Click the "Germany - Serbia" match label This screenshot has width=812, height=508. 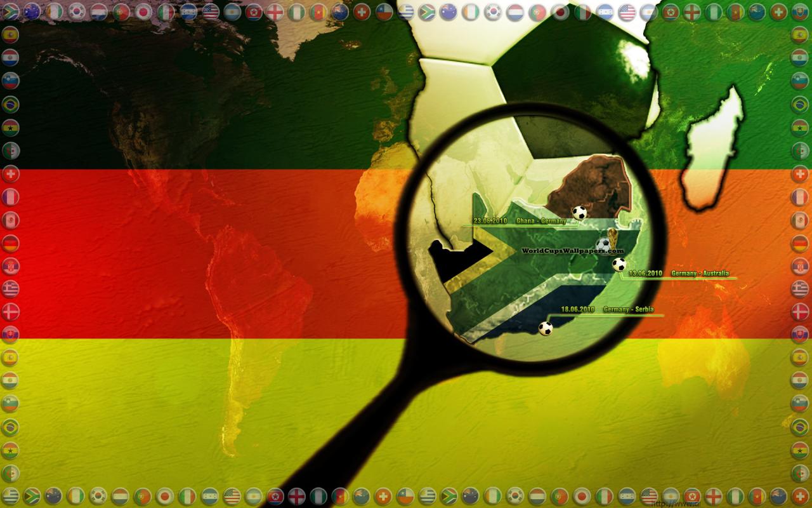coord(628,310)
